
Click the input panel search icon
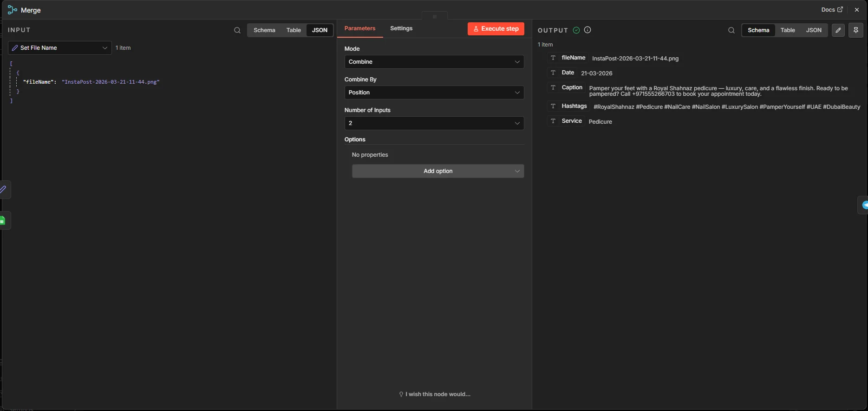click(x=237, y=30)
